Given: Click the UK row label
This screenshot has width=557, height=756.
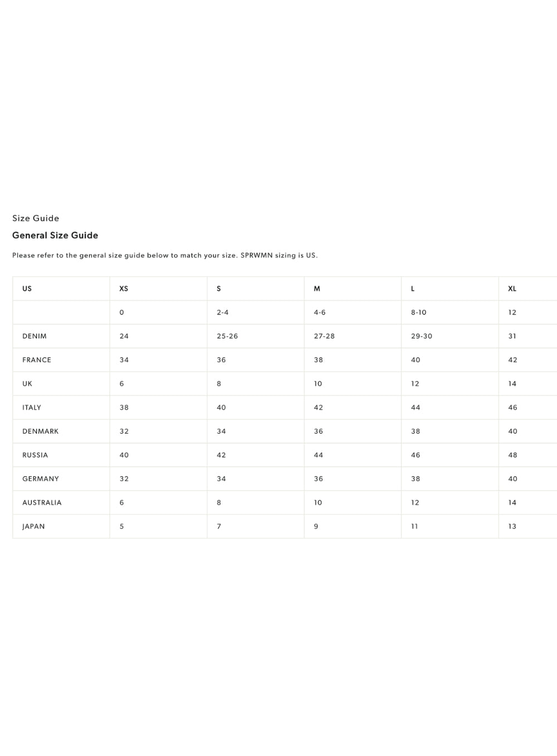Looking at the screenshot, I should tap(27, 384).
